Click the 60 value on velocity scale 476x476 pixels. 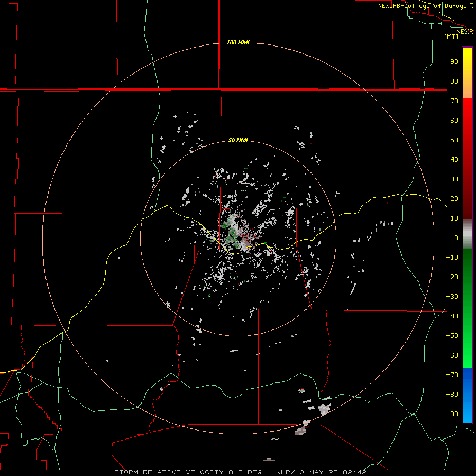click(454, 121)
